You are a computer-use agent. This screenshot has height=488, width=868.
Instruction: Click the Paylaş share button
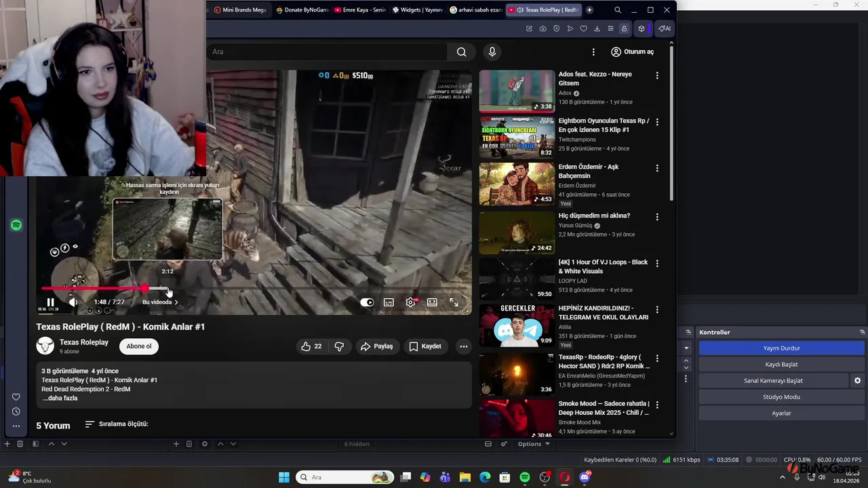pos(377,346)
